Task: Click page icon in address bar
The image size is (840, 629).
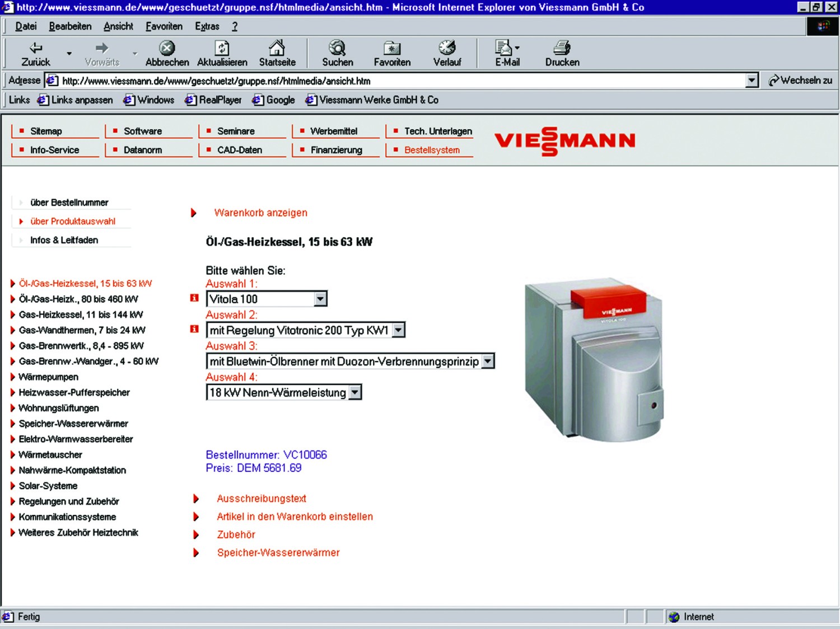Action: click(x=52, y=81)
